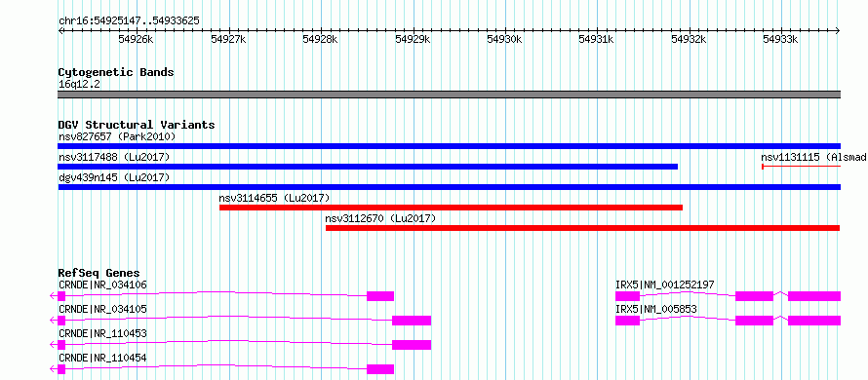Click the CRNDE|NR_034106 gene label

coord(102,285)
